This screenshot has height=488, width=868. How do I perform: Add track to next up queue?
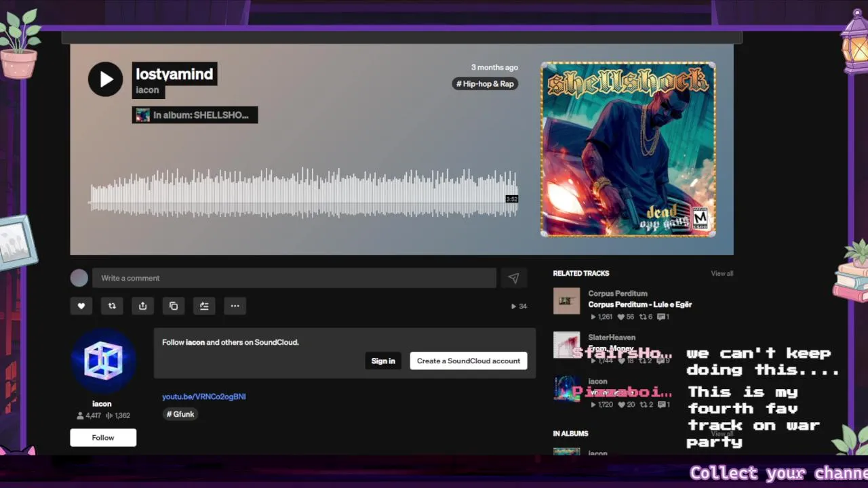click(x=204, y=306)
